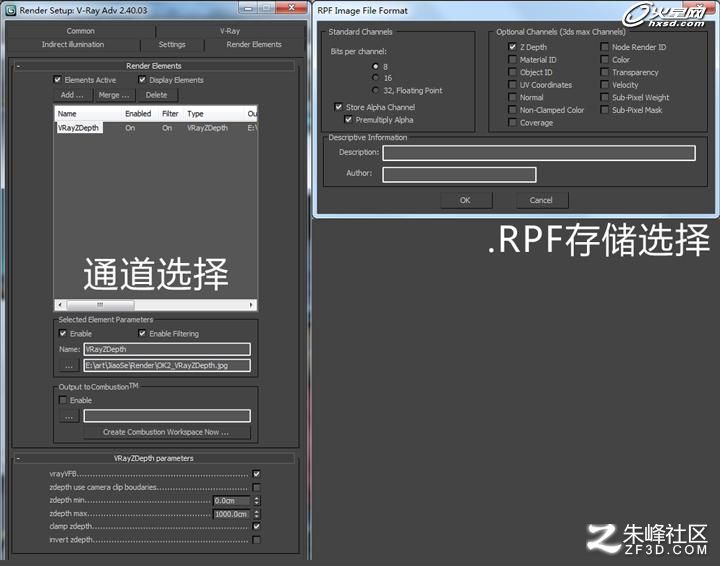720x566 pixels.
Task: Toggle Enable in Selected Element Parameters
Action: pyautogui.click(x=63, y=333)
